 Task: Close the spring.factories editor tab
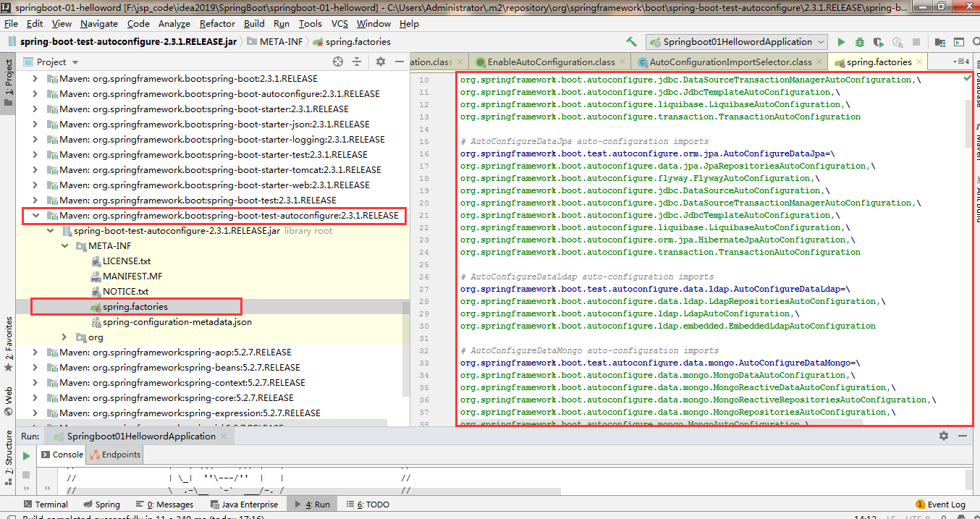point(920,62)
